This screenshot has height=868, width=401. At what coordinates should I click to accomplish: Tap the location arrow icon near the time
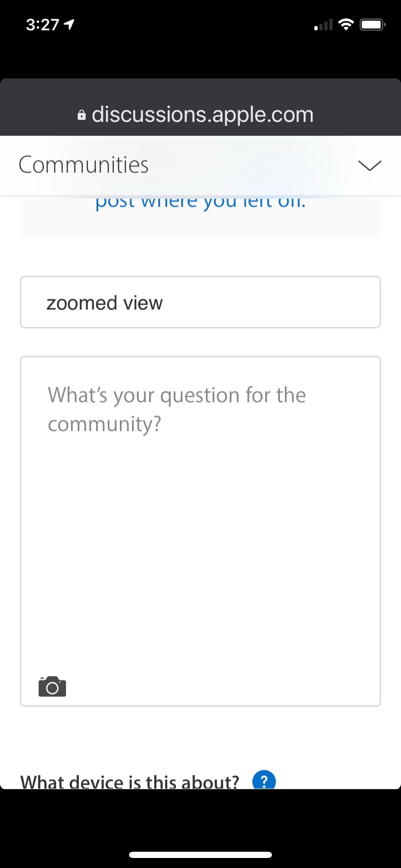tap(69, 25)
